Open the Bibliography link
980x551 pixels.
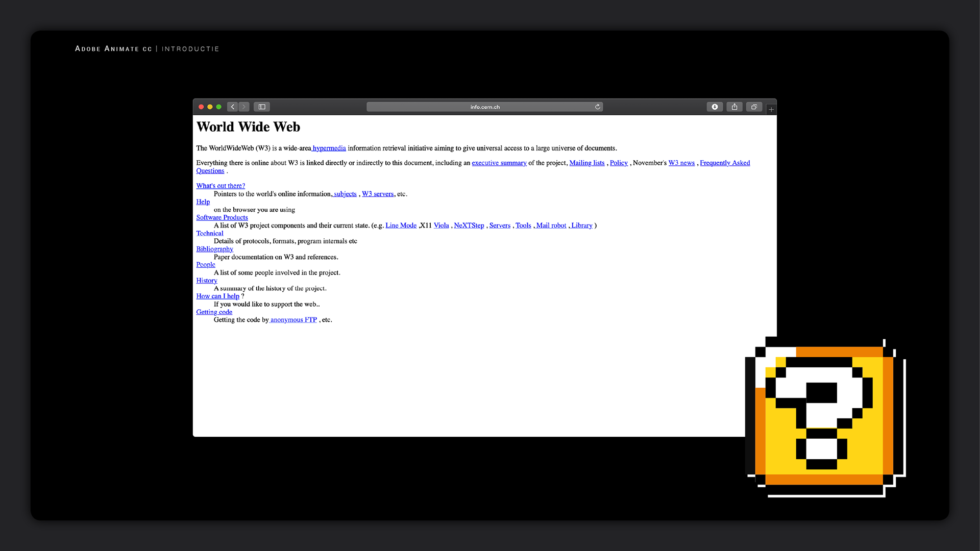click(214, 249)
